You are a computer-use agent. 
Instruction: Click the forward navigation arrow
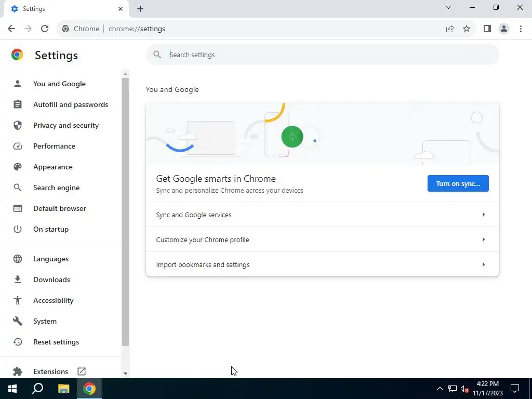point(28,29)
